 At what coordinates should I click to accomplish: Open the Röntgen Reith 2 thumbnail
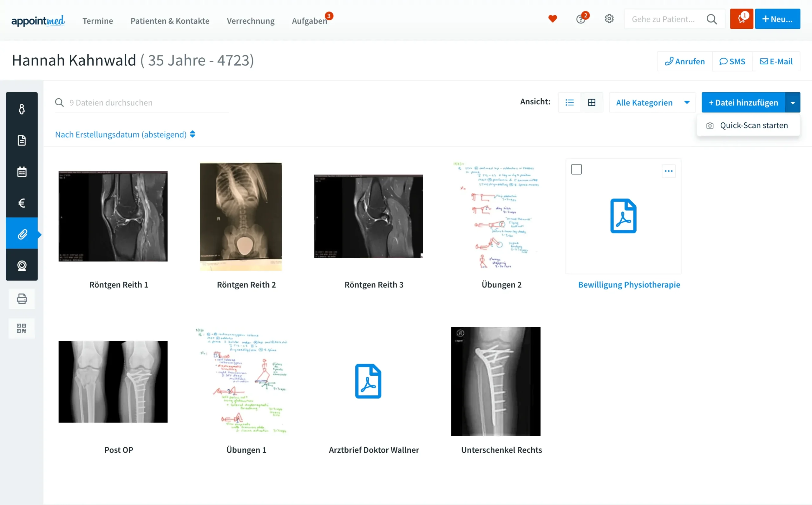tap(241, 217)
